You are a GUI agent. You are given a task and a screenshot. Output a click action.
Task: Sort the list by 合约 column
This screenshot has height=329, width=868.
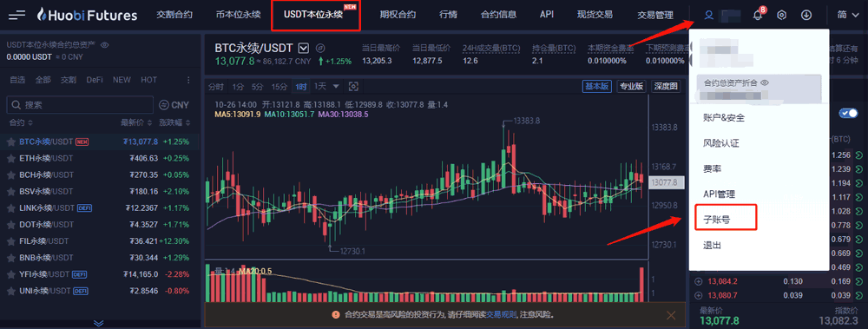[x=21, y=122]
